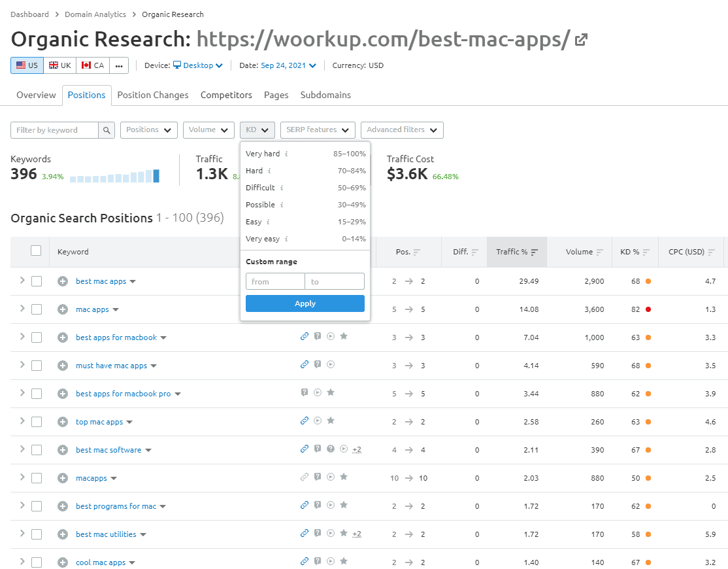Select the CA database button
This screenshot has height=569, width=728.
click(x=93, y=65)
